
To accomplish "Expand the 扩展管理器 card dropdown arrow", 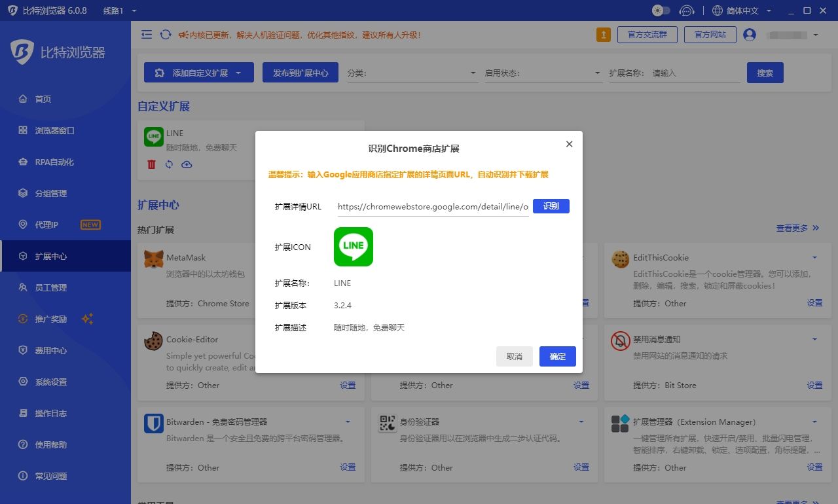I will [815, 422].
